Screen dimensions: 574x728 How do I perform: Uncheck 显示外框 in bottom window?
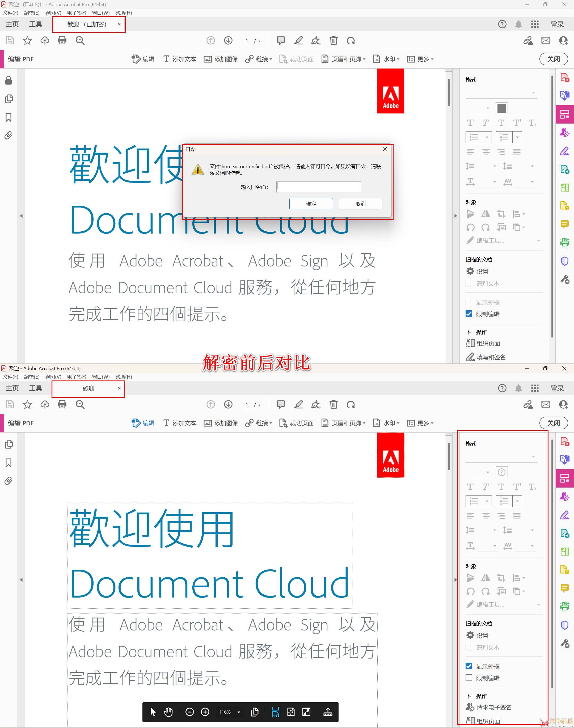tap(469, 666)
